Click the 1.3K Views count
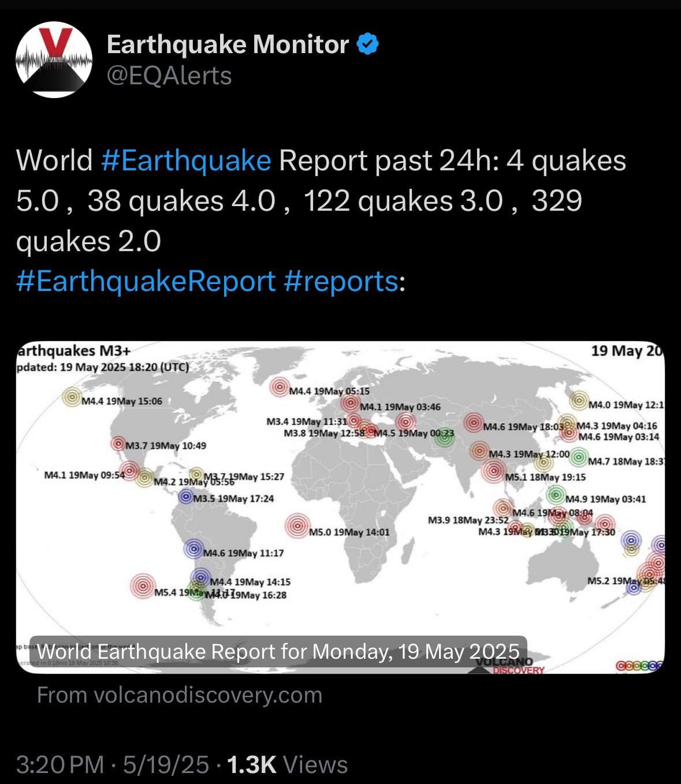 287,764
